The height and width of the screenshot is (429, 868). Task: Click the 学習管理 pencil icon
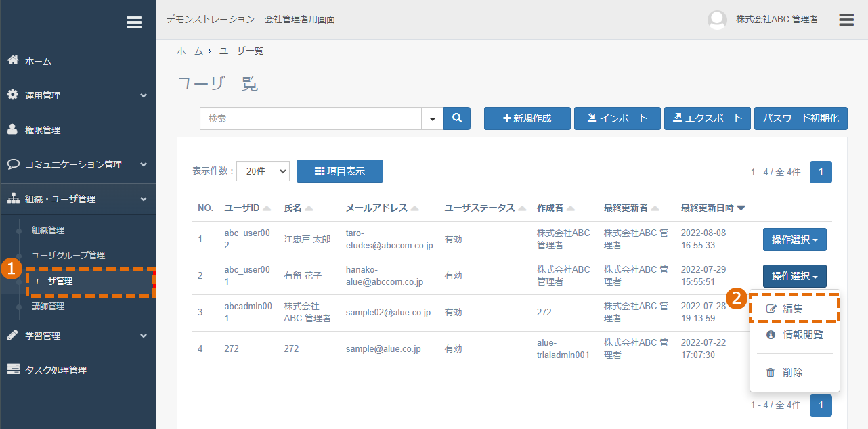(x=13, y=335)
